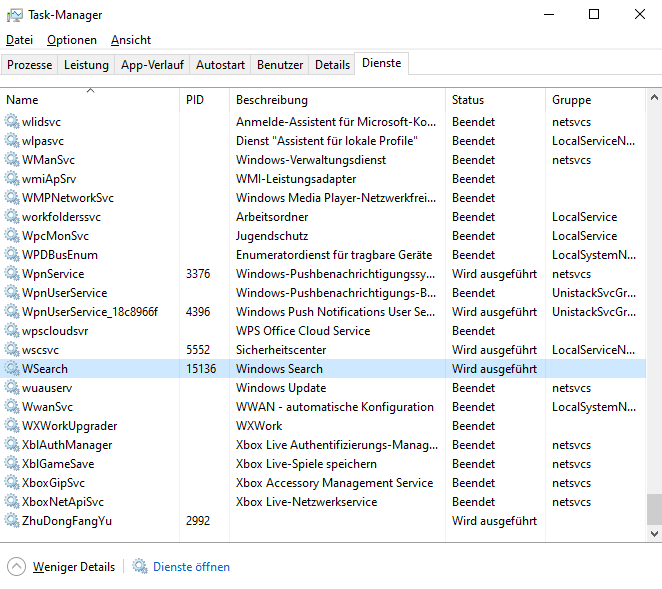Screen dimensions: 662x589
Task: Click the WpnService row icon
Action: 12,274
